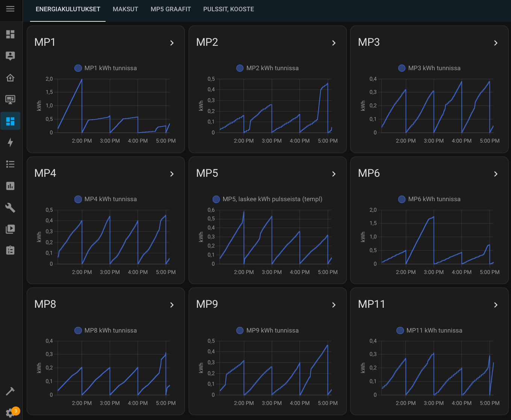Click the person card icon in sidebar
Image resolution: width=511 pixels, height=420 pixels.
click(x=11, y=56)
